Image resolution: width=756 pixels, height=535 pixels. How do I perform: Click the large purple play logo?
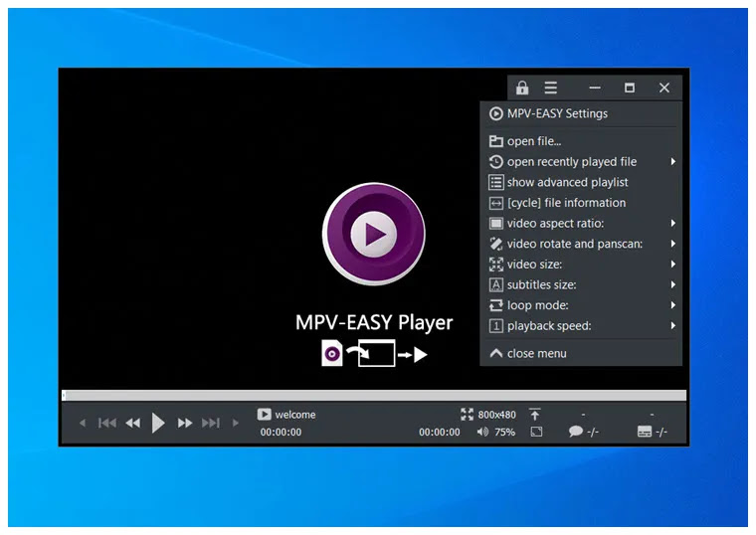(374, 235)
